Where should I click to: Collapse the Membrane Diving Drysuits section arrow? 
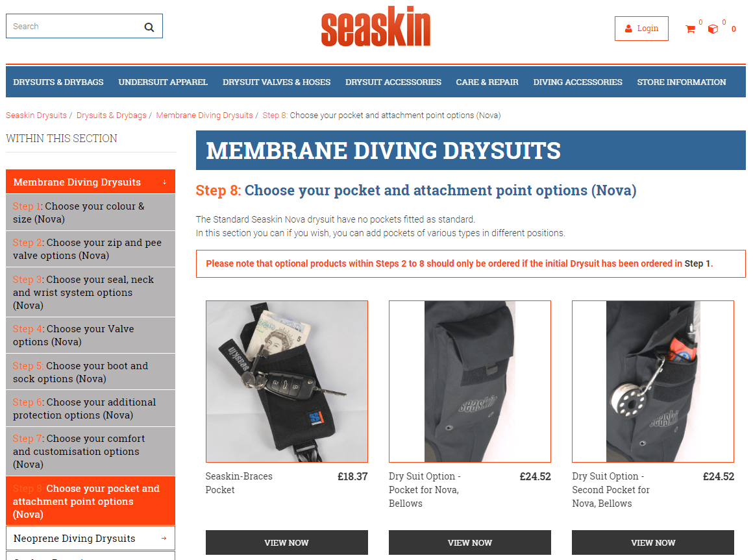[165, 182]
